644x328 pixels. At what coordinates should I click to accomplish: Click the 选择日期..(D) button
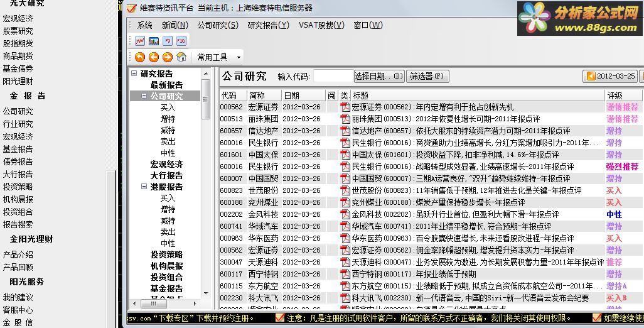[380, 76]
